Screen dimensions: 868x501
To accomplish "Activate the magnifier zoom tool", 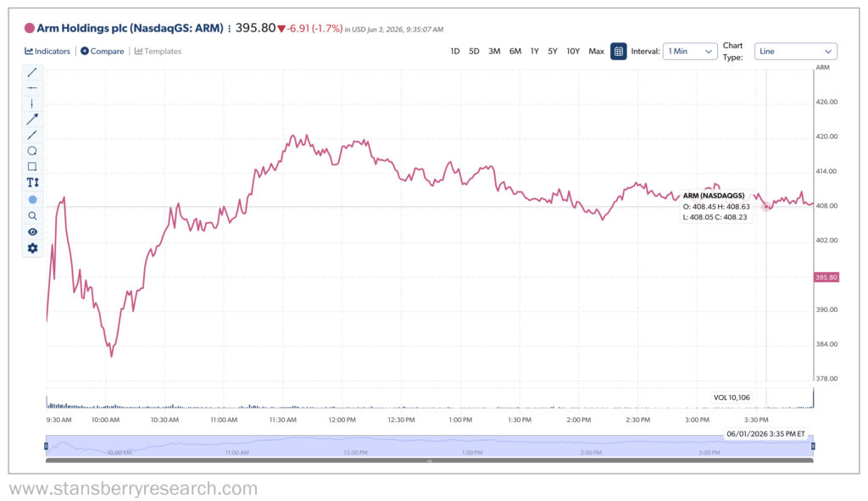I will (32, 216).
